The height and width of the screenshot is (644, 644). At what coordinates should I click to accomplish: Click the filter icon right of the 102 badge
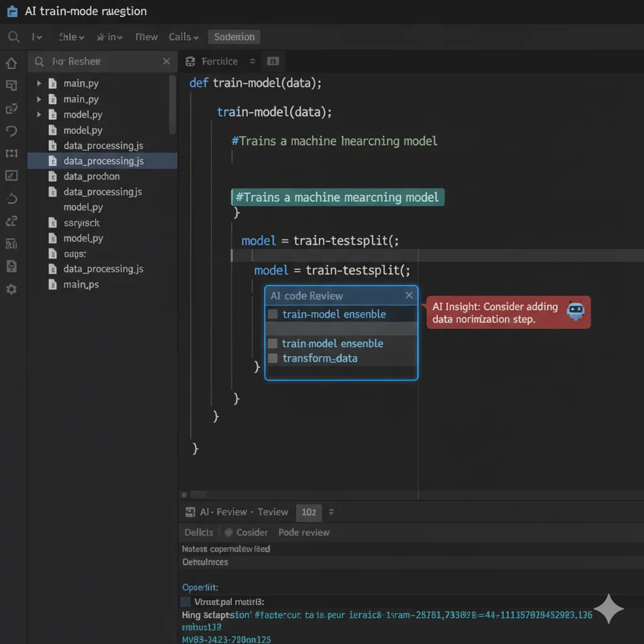coord(331,512)
